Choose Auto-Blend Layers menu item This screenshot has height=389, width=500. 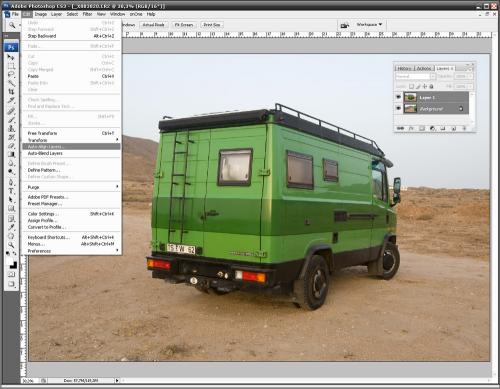71,153
